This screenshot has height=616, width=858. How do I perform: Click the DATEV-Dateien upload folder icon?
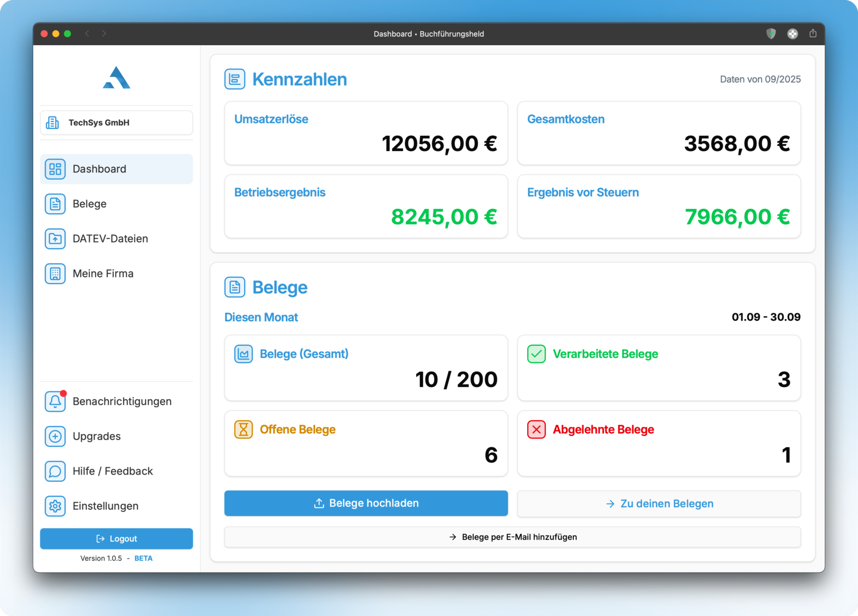point(55,239)
